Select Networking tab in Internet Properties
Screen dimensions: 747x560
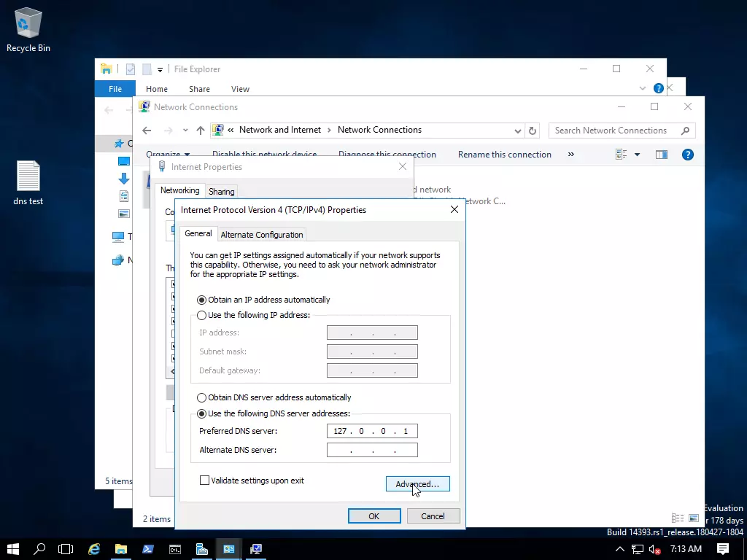coord(179,190)
